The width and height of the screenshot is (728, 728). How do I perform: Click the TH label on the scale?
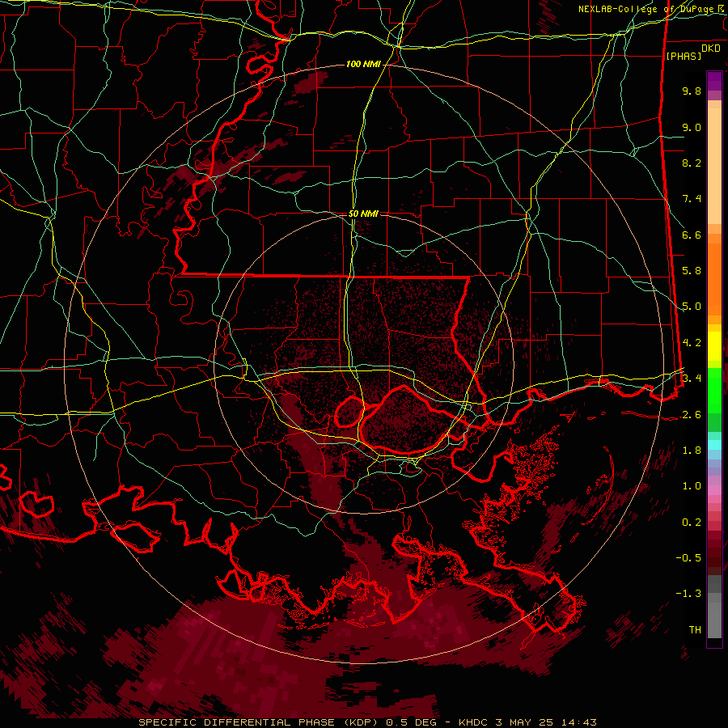[x=695, y=630]
